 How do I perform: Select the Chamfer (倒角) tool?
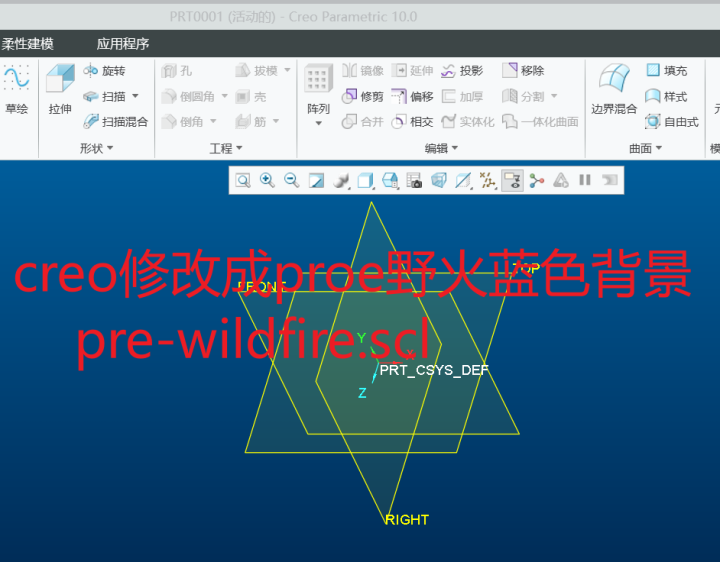tap(182, 122)
